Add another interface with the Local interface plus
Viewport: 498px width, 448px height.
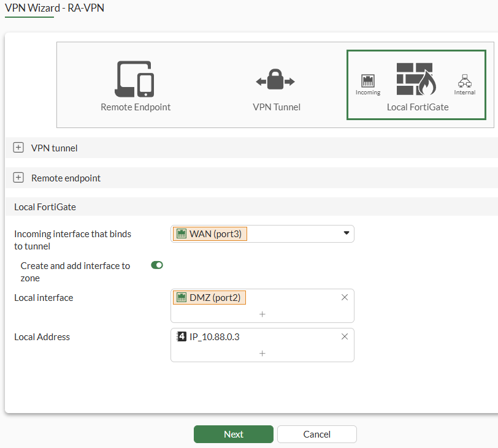(x=262, y=314)
